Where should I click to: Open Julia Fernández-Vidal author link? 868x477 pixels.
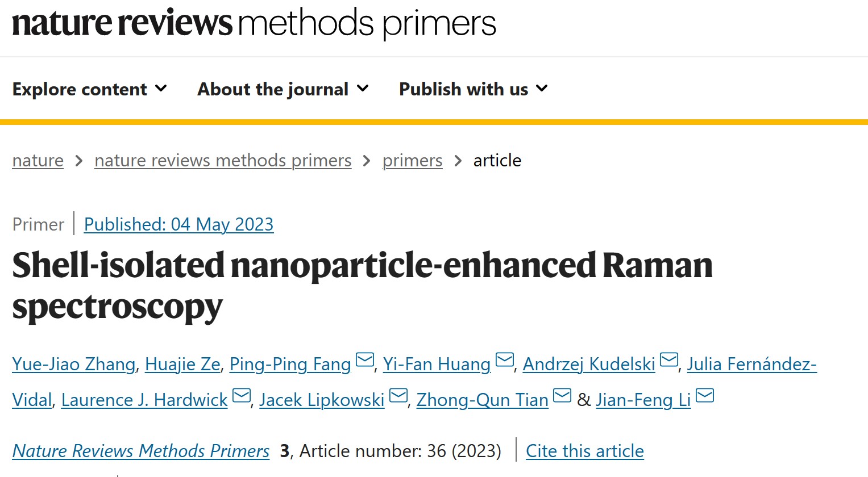751,364
